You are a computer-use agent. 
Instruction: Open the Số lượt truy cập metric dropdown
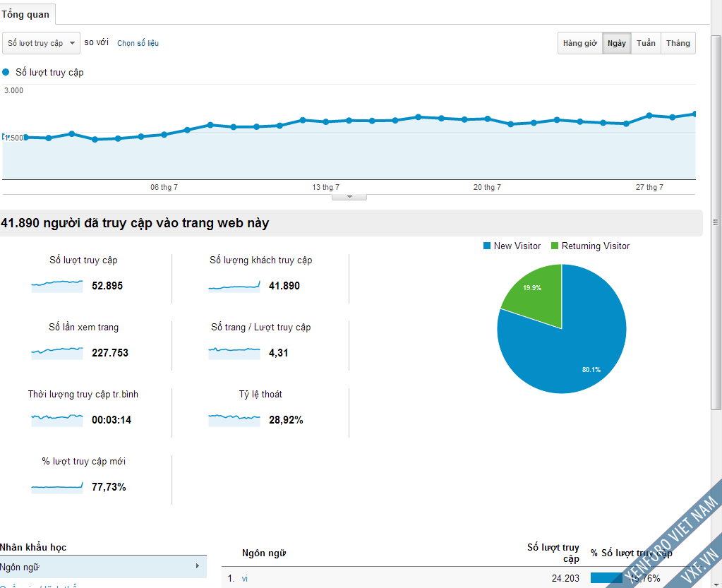[x=41, y=43]
